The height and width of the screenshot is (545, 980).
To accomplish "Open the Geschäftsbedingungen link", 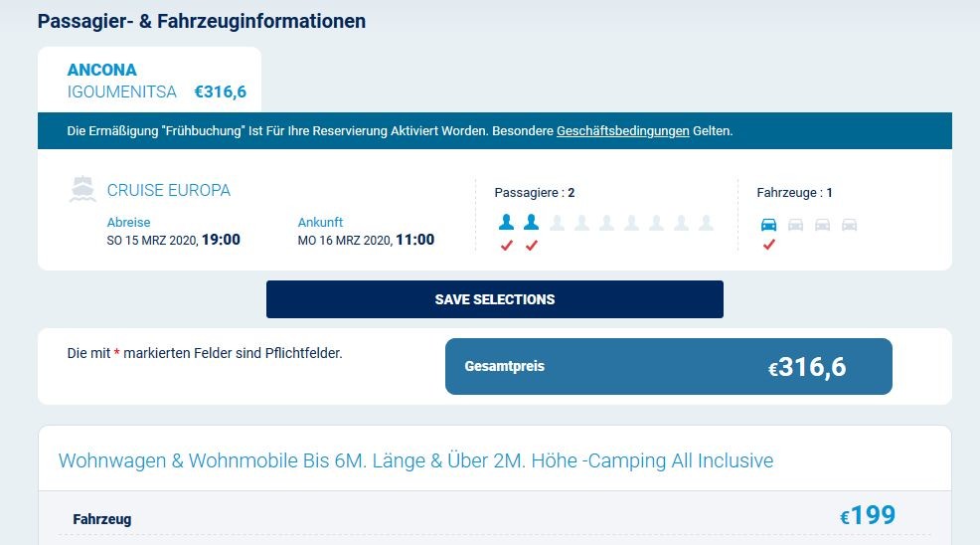I will coord(622,130).
